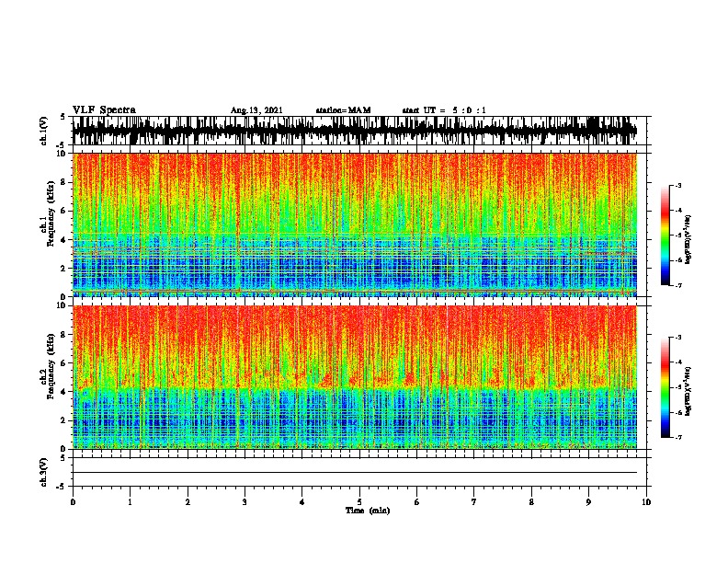This screenshot has height=563, width=728.
Task: Click the flat ch.3 trace line
Action: tap(355, 473)
